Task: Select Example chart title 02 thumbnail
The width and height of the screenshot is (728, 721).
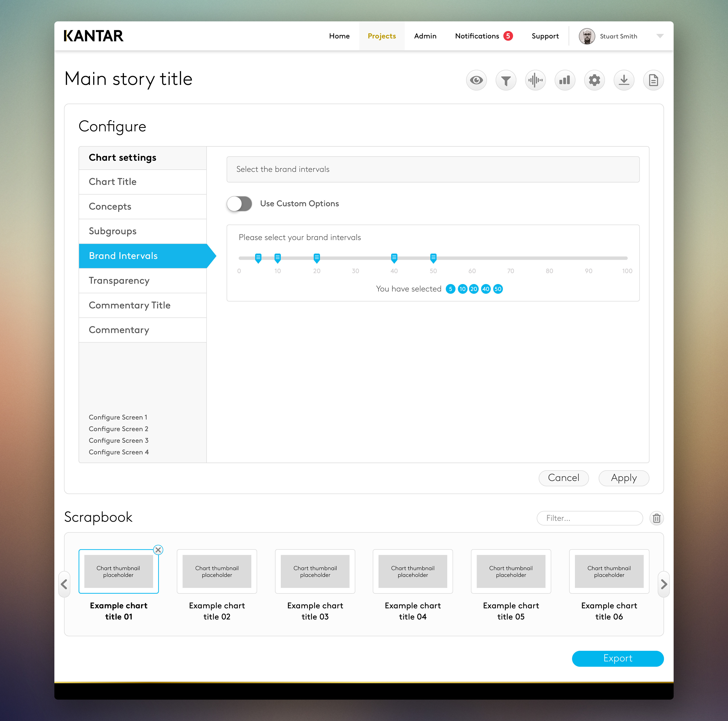Action: click(x=217, y=571)
